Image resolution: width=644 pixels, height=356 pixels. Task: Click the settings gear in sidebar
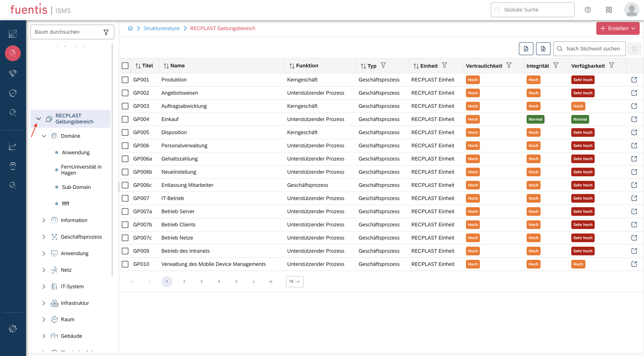(x=13, y=329)
